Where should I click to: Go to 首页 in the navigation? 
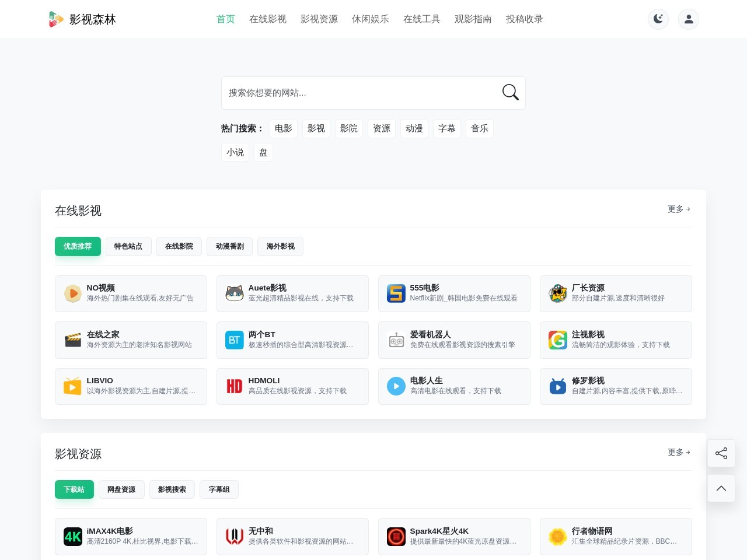(226, 19)
